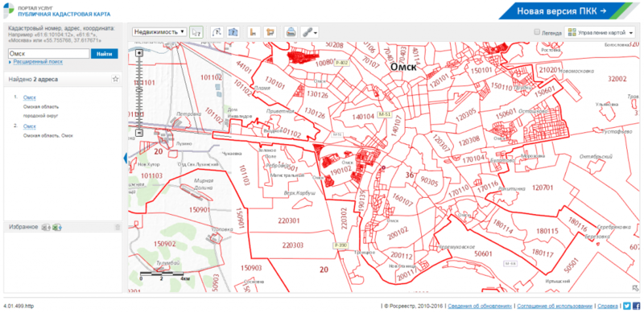Open the Недвижимость search type dropdown
Viewport: 644px width, 313px height.
pyautogui.click(x=159, y=31)
